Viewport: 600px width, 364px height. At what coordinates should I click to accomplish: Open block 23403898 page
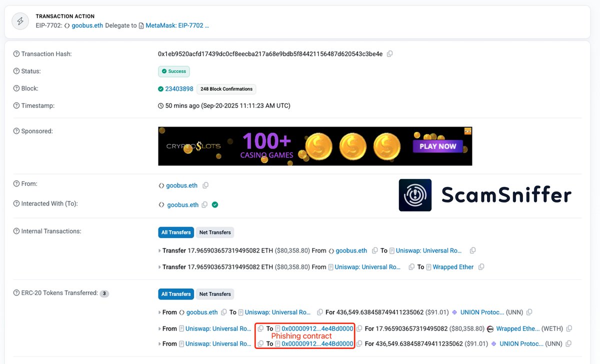(179, 88)
